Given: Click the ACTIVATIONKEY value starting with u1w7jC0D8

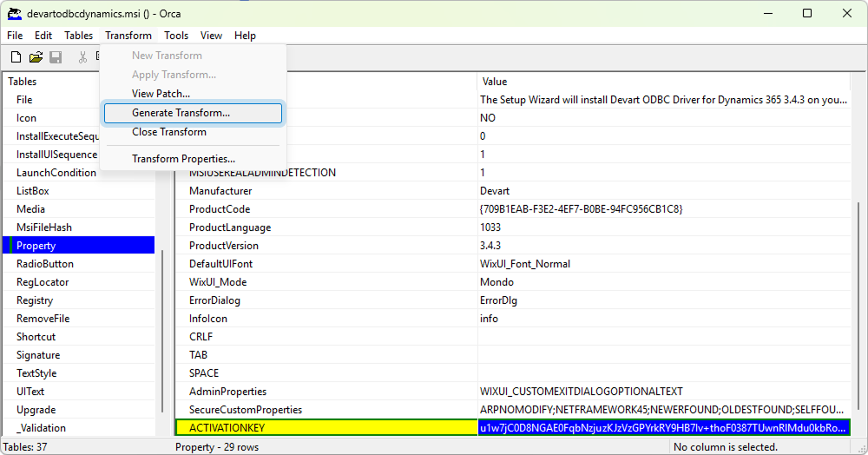Looking at the screenshot, I should 664,428.
